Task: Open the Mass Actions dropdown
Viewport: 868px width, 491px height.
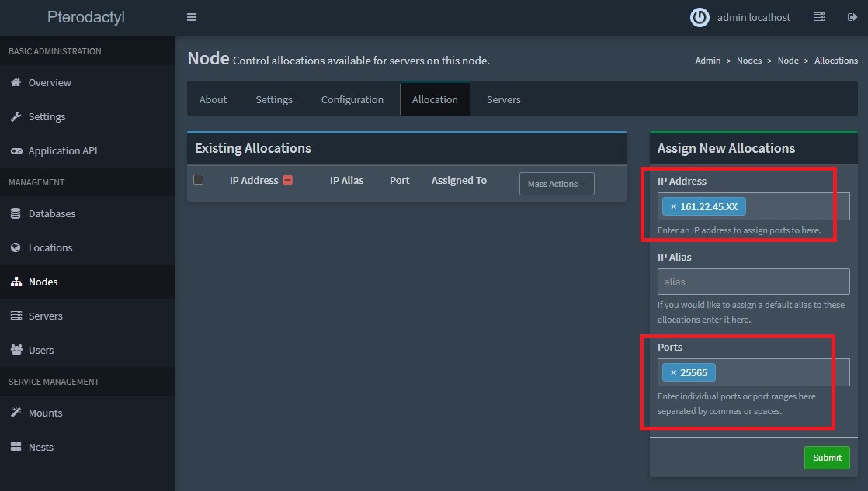Action: (556, 184)
